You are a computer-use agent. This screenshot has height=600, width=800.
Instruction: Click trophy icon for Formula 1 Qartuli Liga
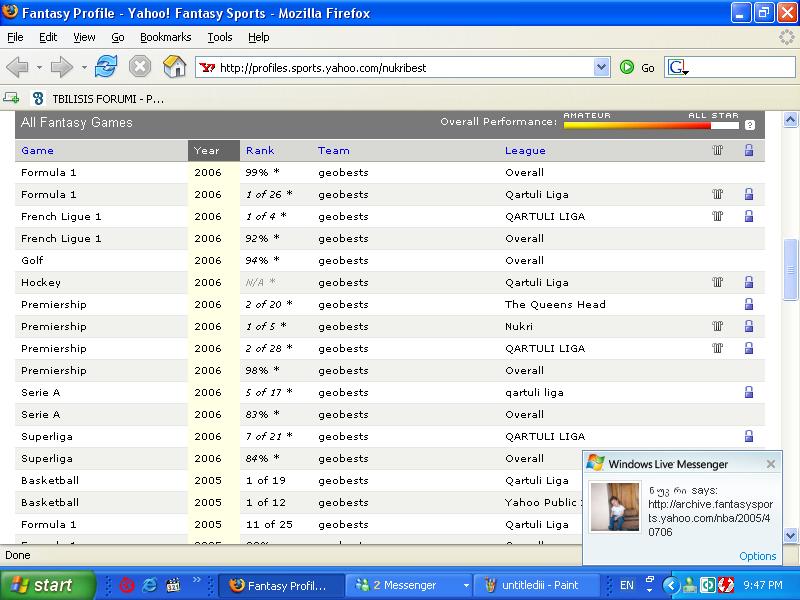coord(718,194)
